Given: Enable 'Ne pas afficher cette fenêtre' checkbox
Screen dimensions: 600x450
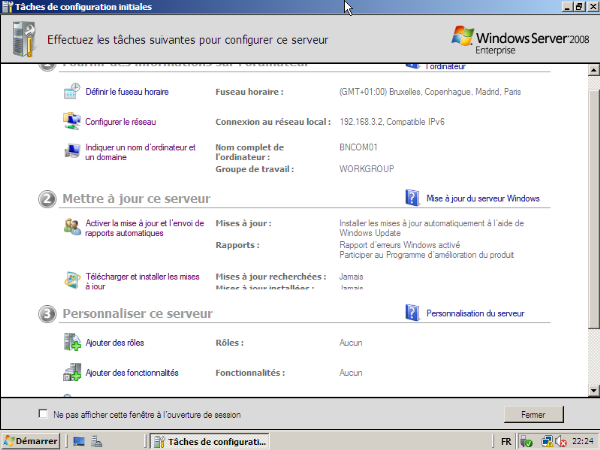Looking at the screenshot, I should point(43,414).
